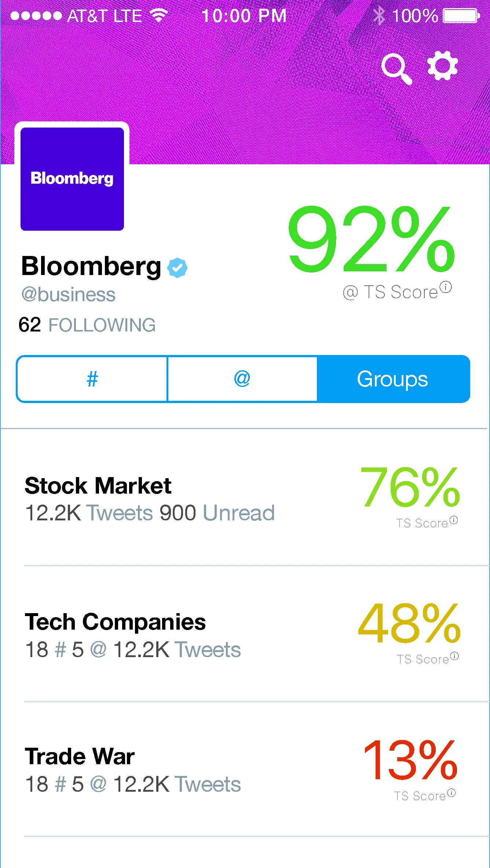Open the Trade War group
Viewport: 490px width, 868px height.
pos(245,769)
